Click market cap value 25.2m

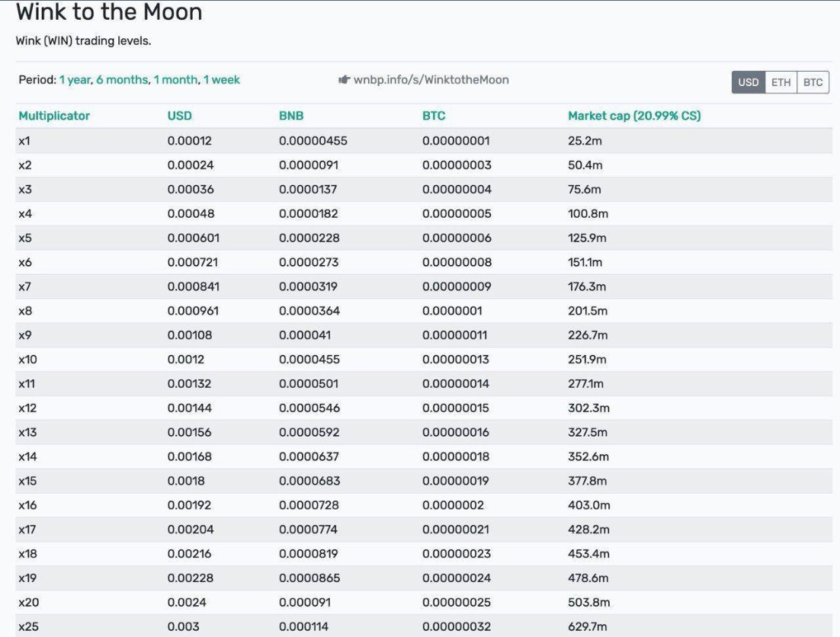tap(585, 141)
